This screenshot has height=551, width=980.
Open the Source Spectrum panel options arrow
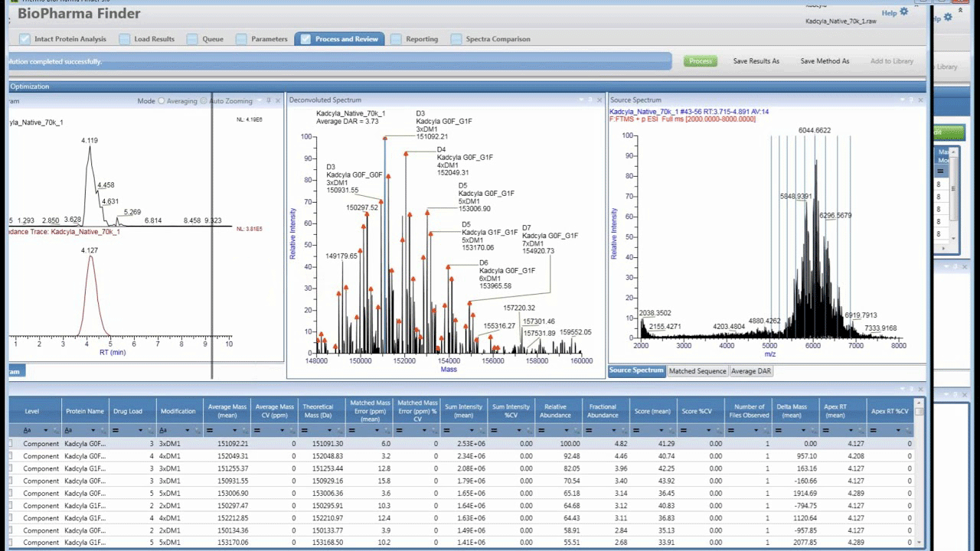pos(902,100)
